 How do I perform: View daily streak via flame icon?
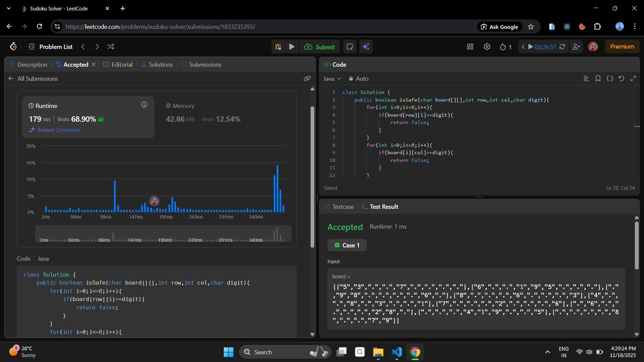pos(503,47)
